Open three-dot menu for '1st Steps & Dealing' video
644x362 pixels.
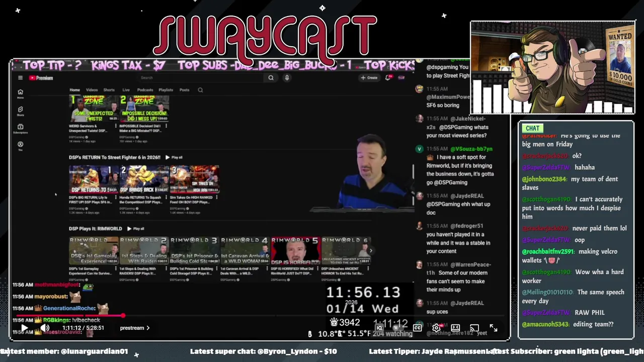167,269
